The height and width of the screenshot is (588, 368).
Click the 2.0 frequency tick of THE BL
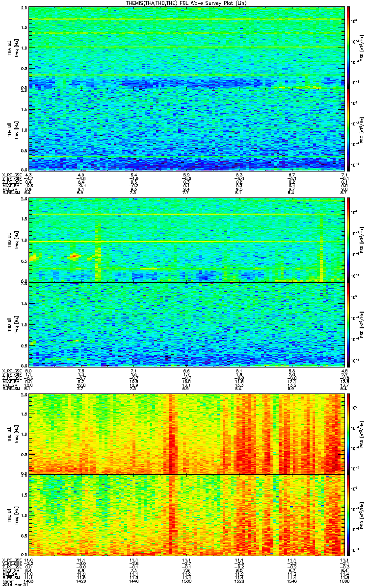(x=24, y=394)
